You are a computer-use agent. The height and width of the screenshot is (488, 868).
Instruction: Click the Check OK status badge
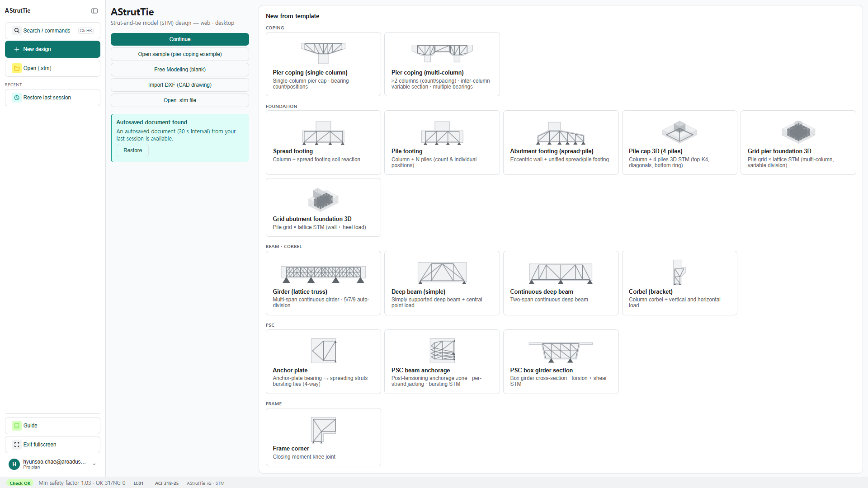(x=20, y=483)
